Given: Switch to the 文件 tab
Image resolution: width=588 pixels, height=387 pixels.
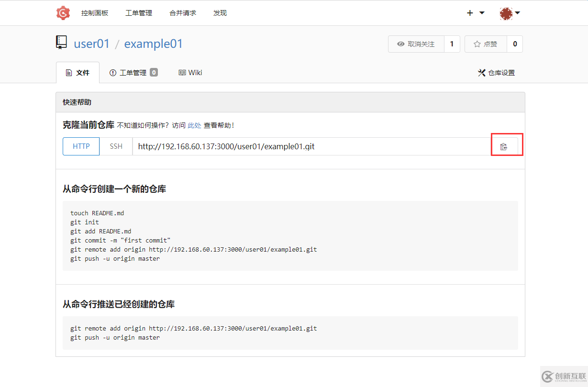Looking at the screenshot, I should click(78, 72).
